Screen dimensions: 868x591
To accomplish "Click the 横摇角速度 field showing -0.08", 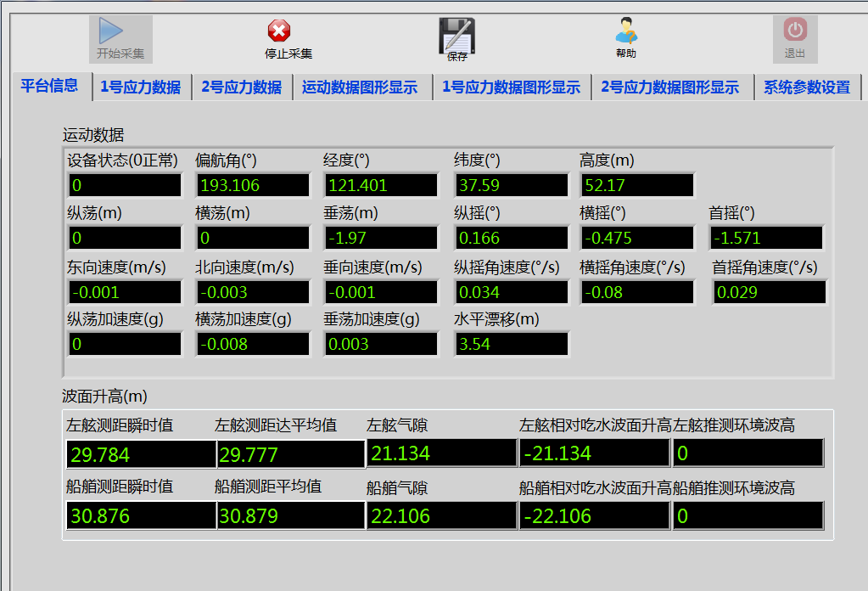I will (x=637, y=292).
